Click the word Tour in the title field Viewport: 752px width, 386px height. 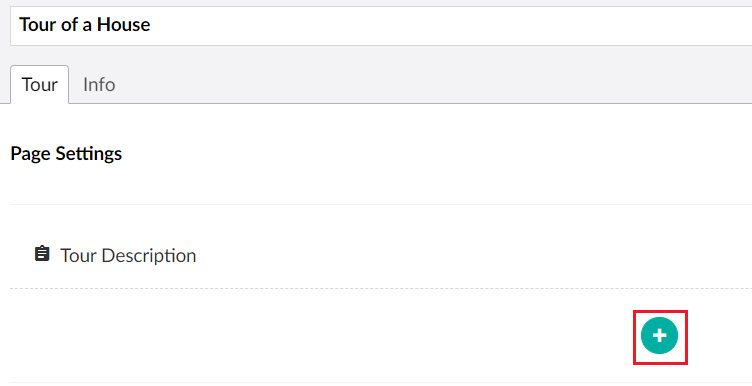[38, 25]
